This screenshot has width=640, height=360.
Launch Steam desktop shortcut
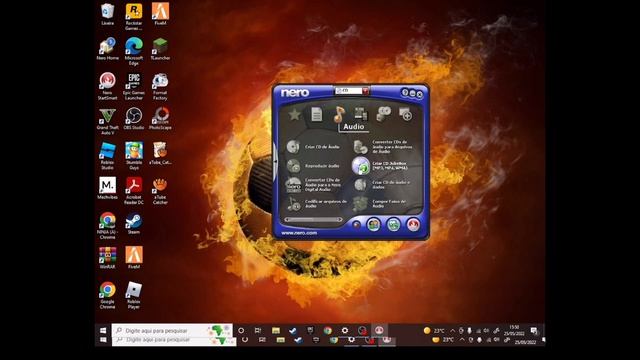134,223
